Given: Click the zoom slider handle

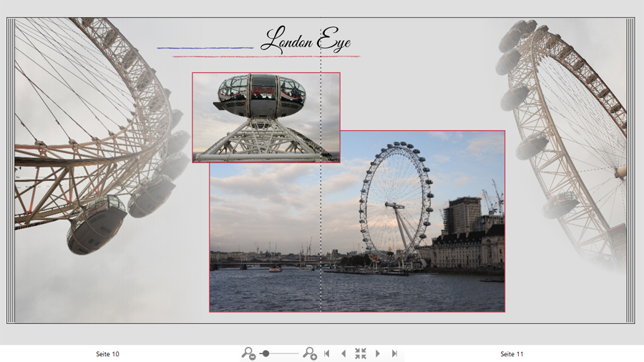Looking at the screenshot, I should click(266, 353).
